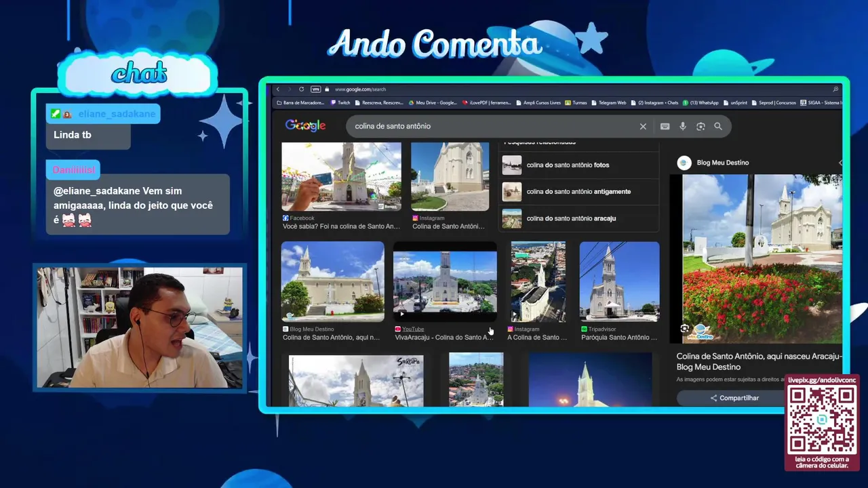Go forward with the browser forward arrow

pos(289,89)
